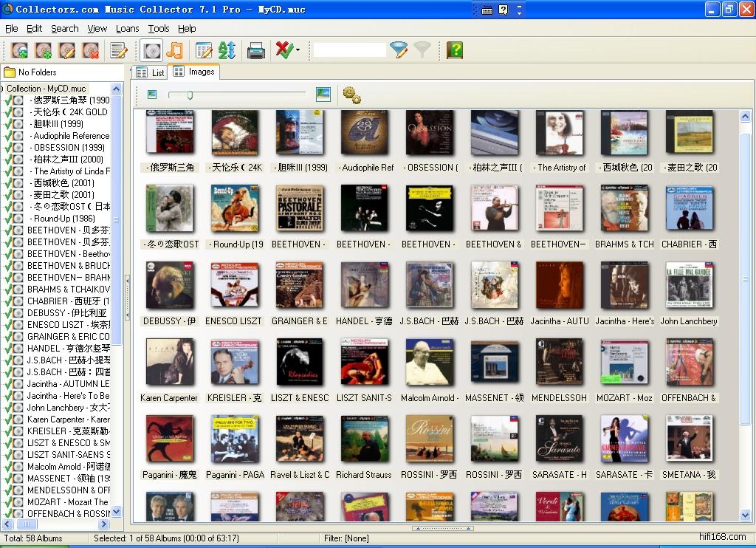756x548 pixels.
Task: Open the No Folders grouping selector
Action: pos(30,72)
